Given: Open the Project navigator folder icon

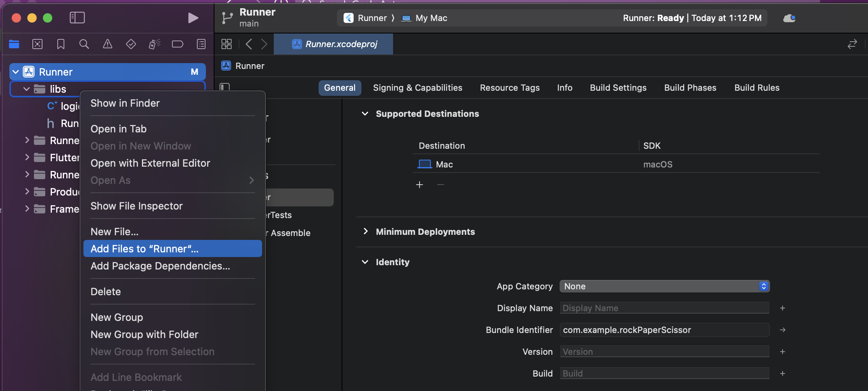Looking at the screenshot, I should click(x=14, y=44).
